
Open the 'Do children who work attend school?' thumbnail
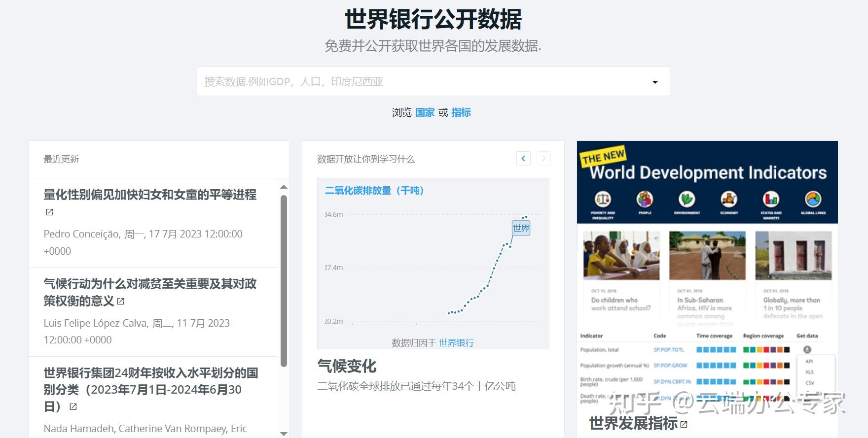tap(621, 256)
